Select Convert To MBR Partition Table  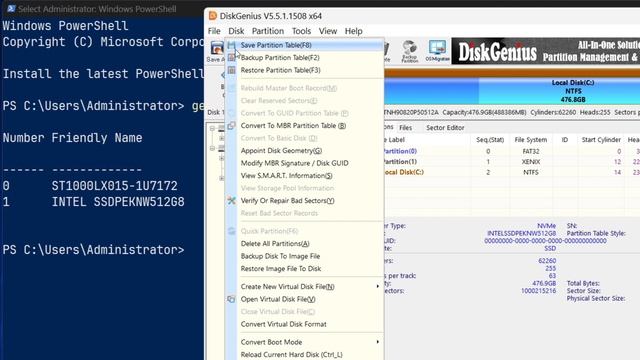coord(304,126)
